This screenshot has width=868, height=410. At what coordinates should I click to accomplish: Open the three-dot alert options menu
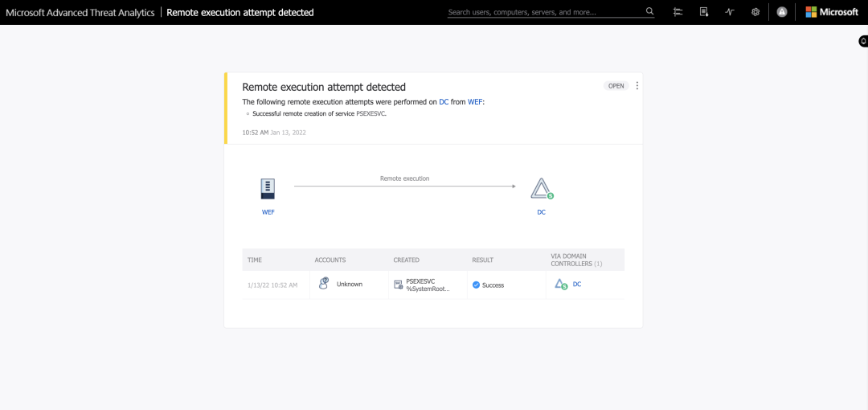tap(637, 86)
